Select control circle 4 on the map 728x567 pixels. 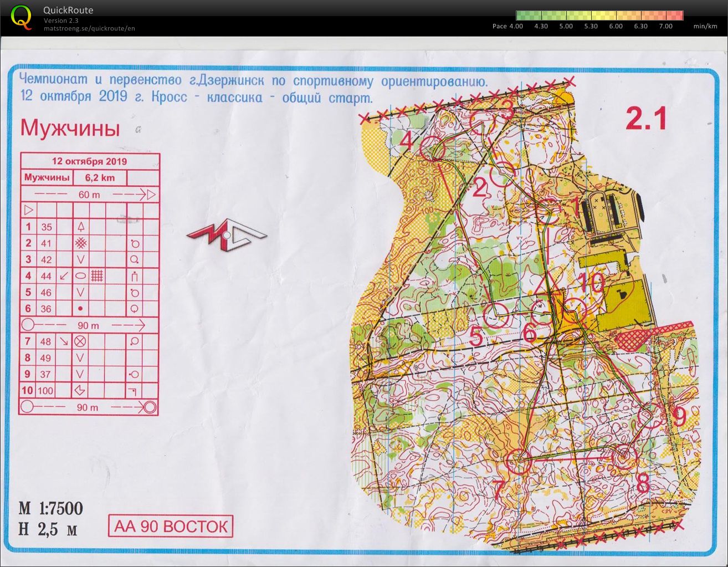tap(433, 149)
